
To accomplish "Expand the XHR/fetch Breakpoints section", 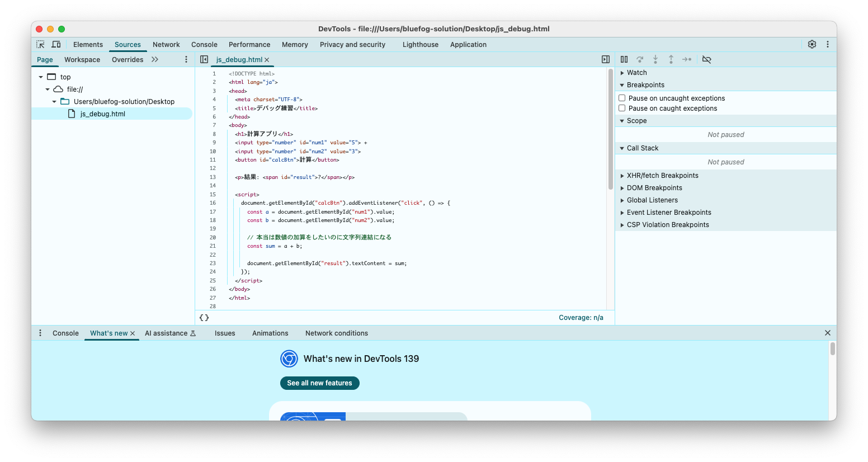I will tap(662, 176).
